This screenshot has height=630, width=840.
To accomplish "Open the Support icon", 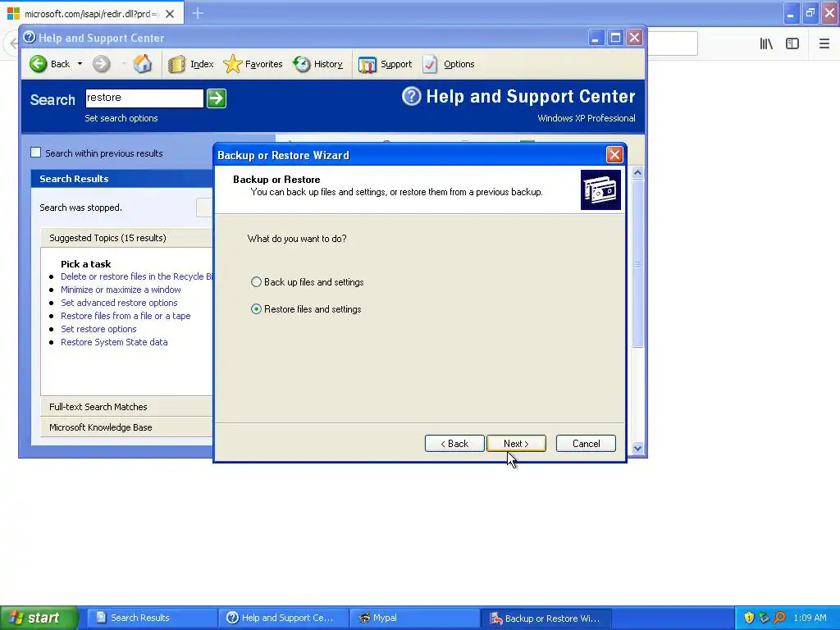I will click(x=367, y=64).
